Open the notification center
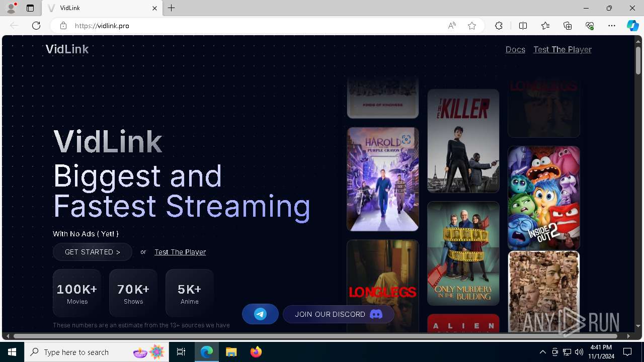Screen dimensions: 644x362 628,352
